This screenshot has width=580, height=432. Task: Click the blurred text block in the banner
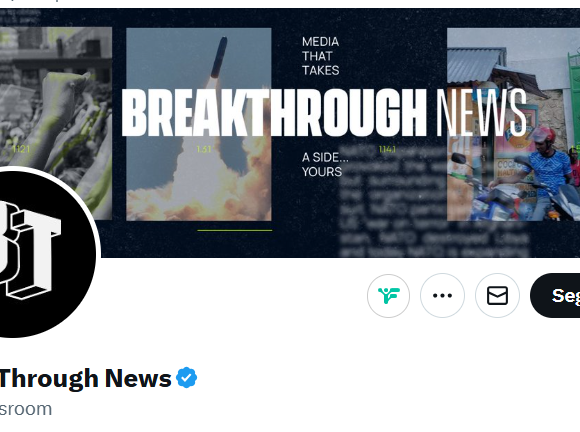tap(433, 202)
